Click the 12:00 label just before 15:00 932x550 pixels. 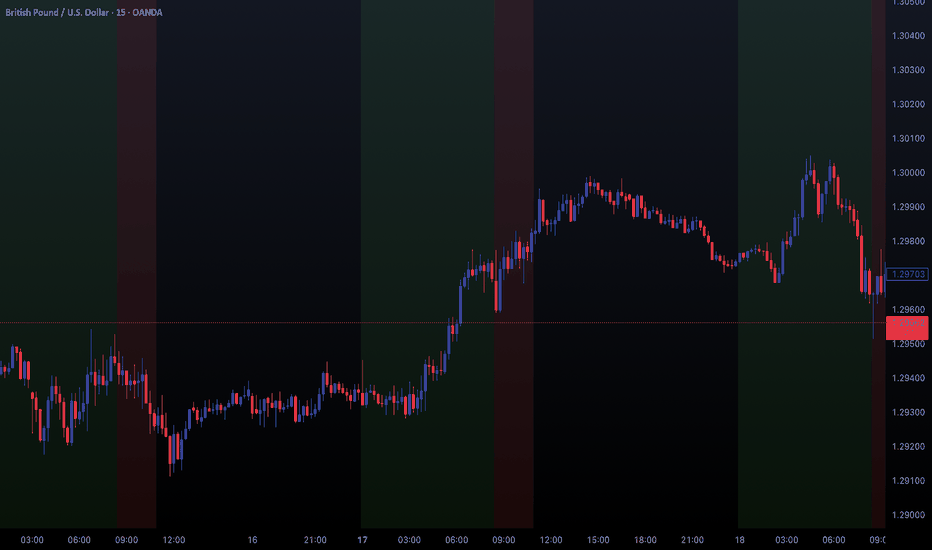click(550, 540)
